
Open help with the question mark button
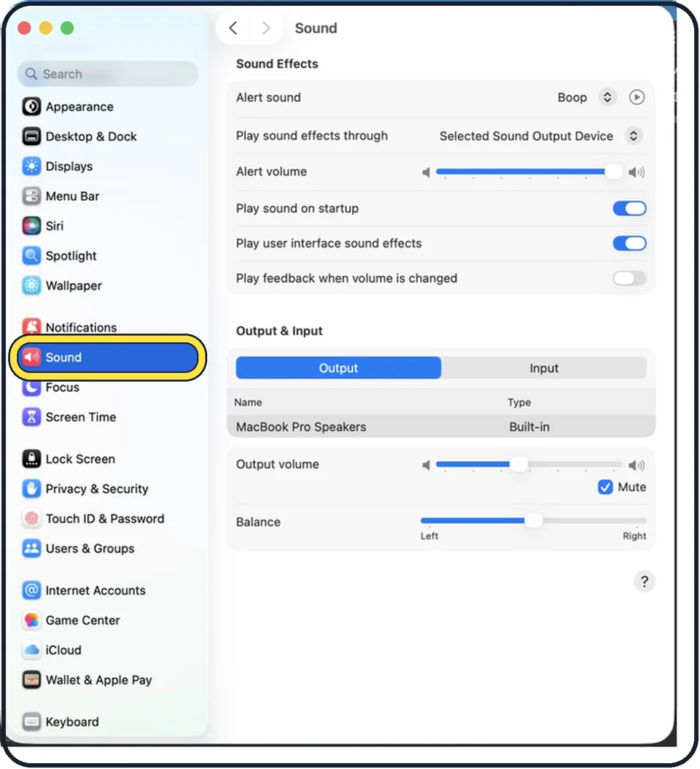click(644, 581)
